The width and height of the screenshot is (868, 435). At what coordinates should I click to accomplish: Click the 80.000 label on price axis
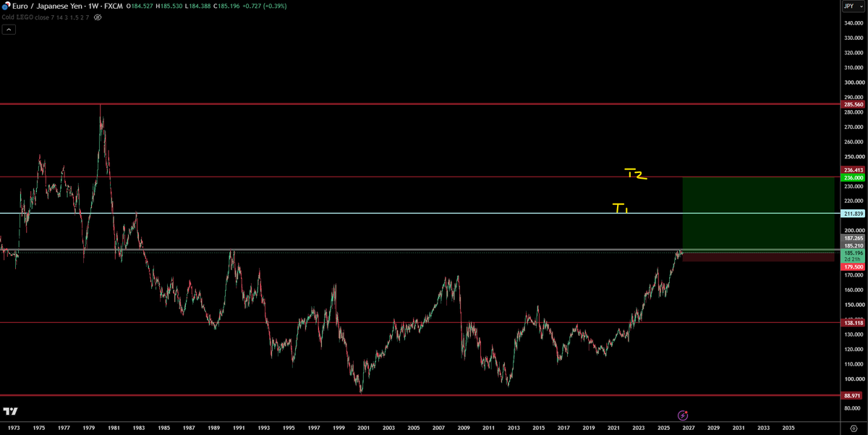tap(854, 408)
